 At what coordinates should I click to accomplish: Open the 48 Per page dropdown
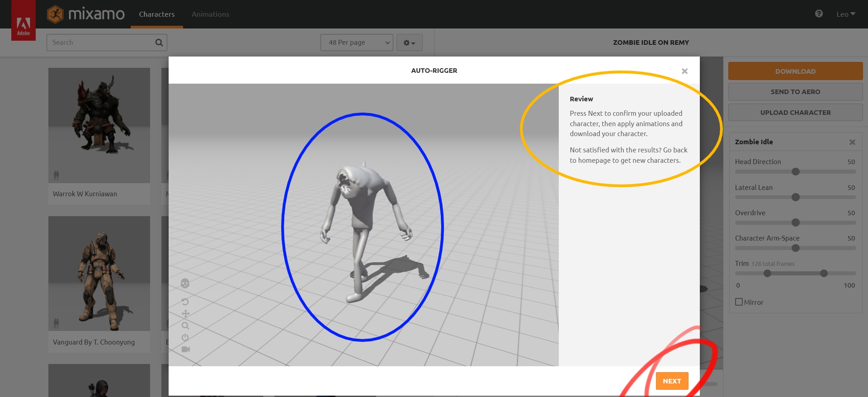[357, 43]
